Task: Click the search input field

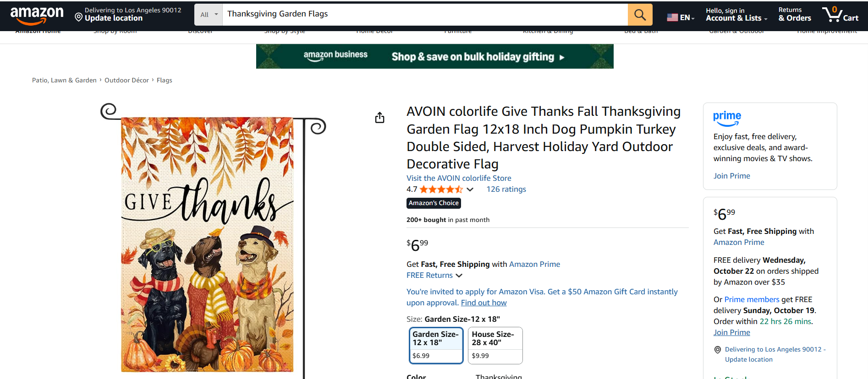Action: pyautogui.click(x=425, y=14)
